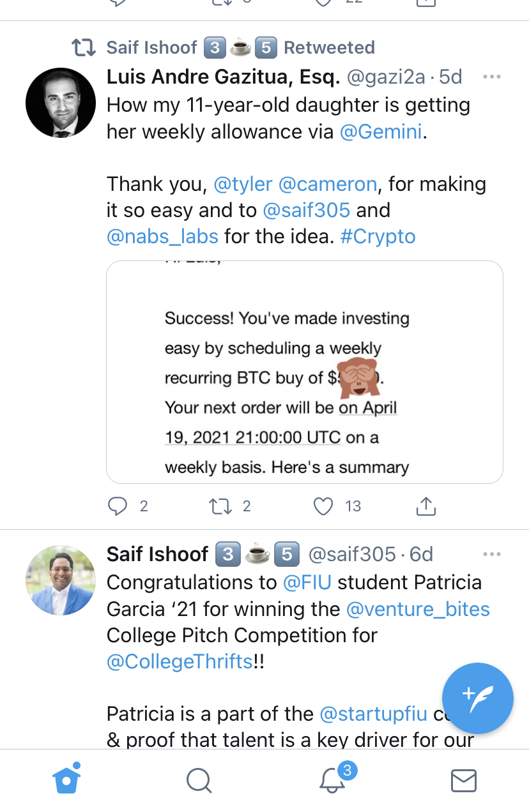Open the #Crypto hashtag

[x=378, y=236]
